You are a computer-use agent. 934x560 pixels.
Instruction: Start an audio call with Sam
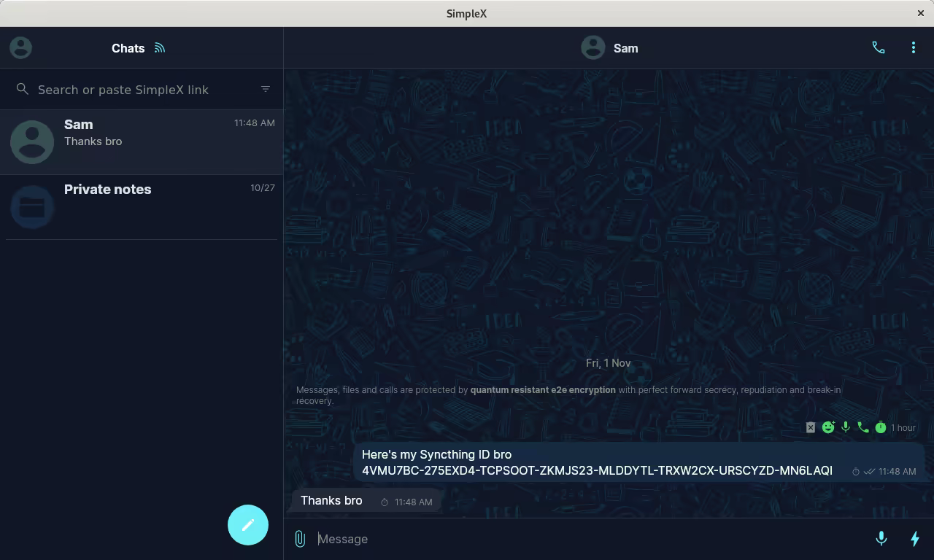[879, 48]
